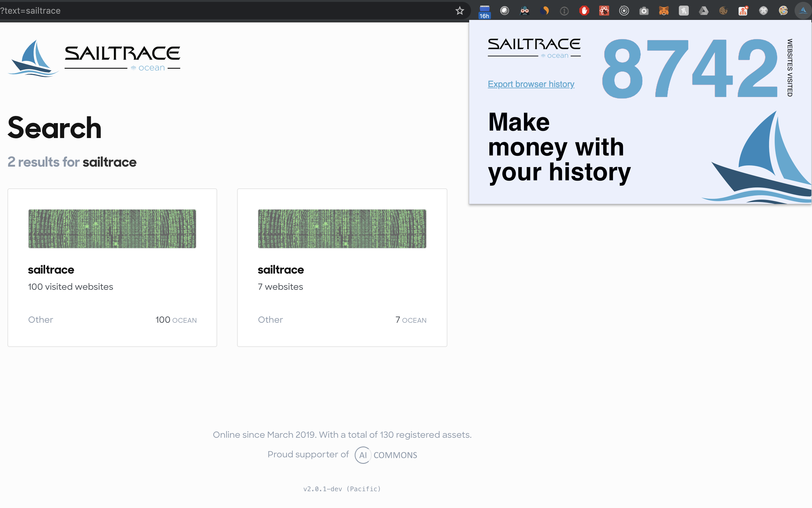The height and width of the screenshot is (508, 812).
Task: Click the cookie extension icon
Action: click(723, 11)
